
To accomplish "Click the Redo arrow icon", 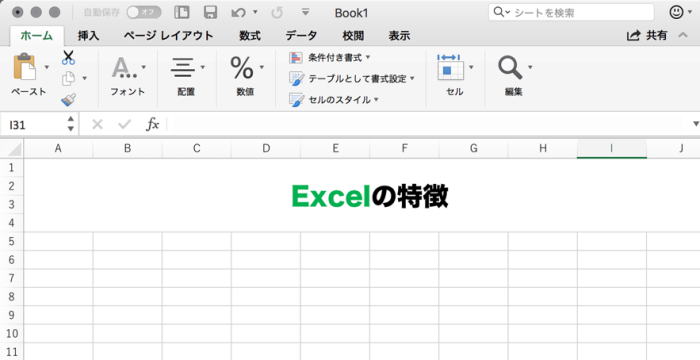I will [x=277, y=13].
